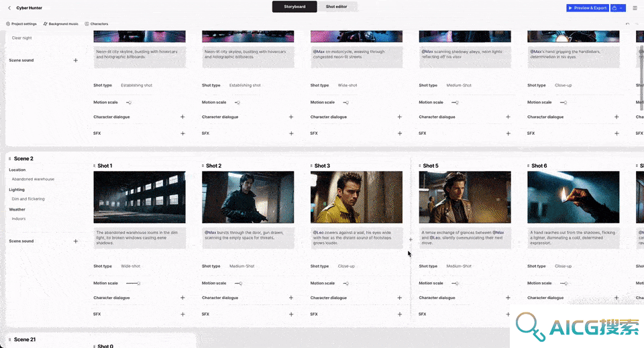Open Background music panel
The height and width of the screenshot is (348, 644).
[61, 23]
